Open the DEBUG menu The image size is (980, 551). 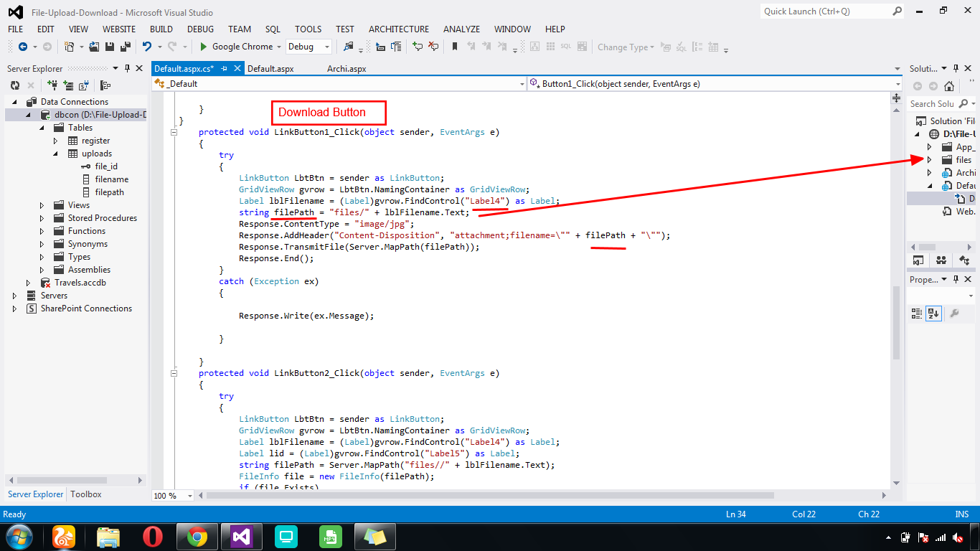201,29
